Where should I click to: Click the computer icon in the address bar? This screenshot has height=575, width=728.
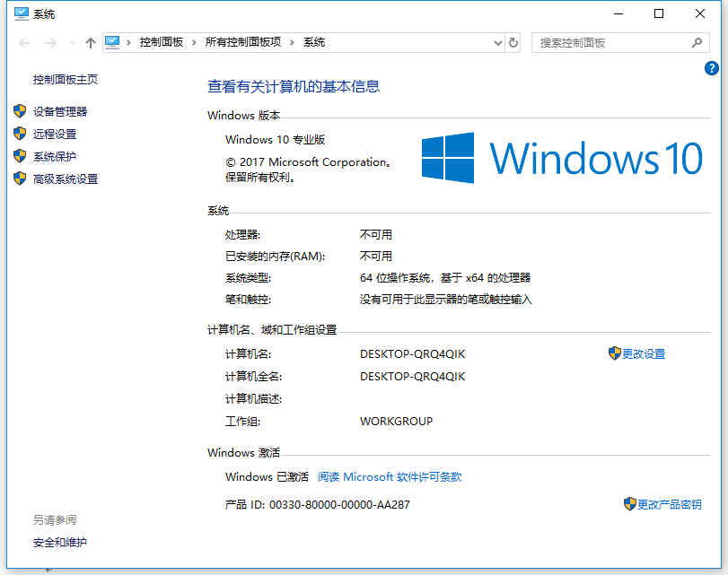tap(112, 43)
